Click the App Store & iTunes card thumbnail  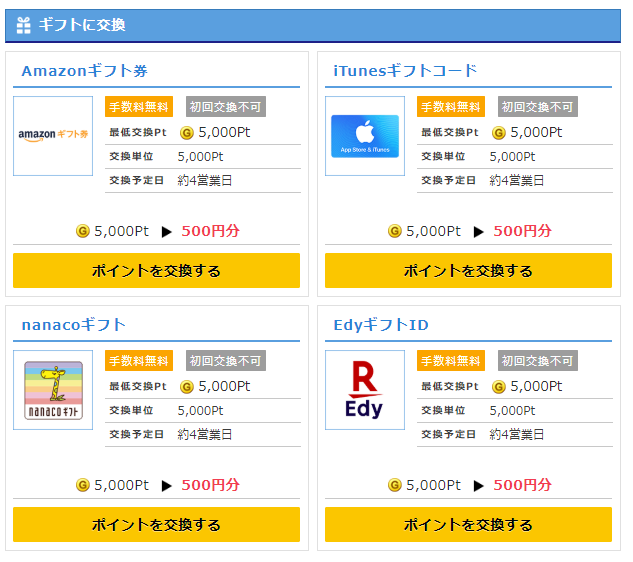365,136
